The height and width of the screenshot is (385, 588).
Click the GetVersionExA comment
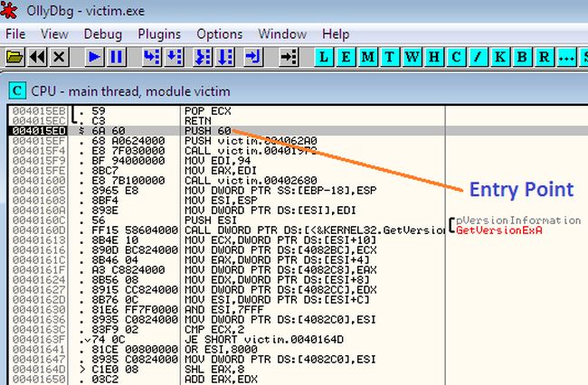[x=499, y=230]
